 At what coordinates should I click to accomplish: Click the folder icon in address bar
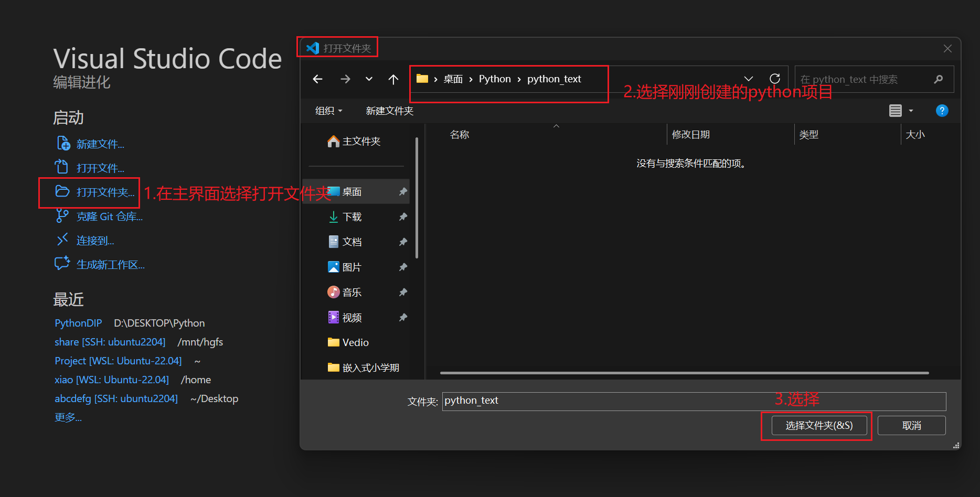[x=422, y=79]
